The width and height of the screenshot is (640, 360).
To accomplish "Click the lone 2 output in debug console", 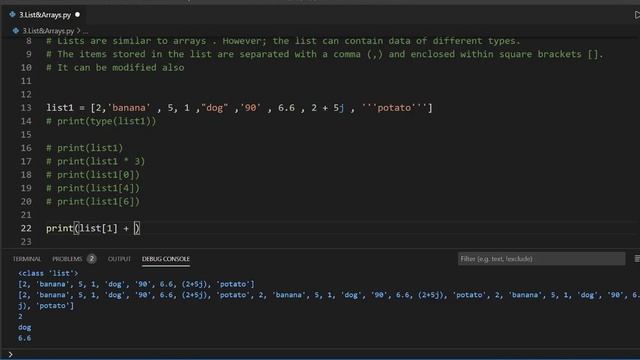I will coord(20,316).
